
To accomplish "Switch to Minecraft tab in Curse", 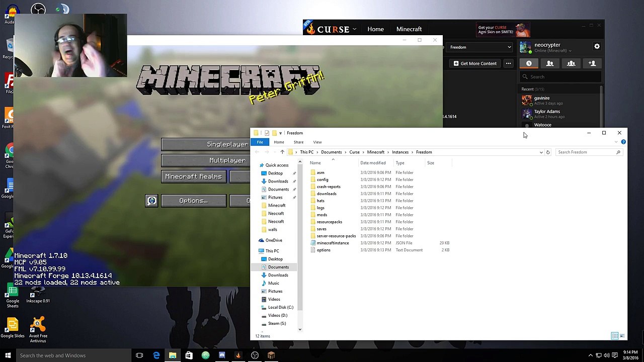I will [x=409, y=29].
